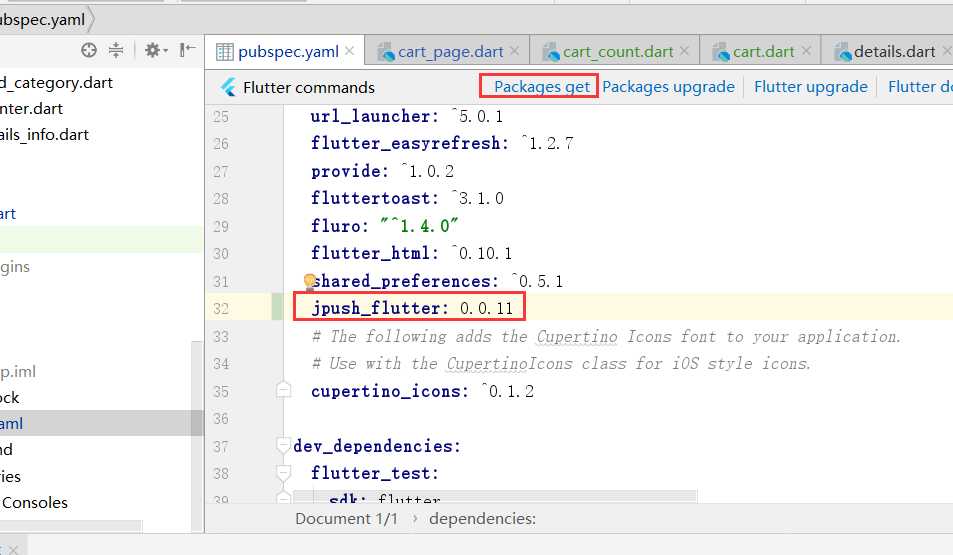This screenshot has width=953, height=555.
Task: Click the Flutter upgrade link
Action: tap(811, 87)
